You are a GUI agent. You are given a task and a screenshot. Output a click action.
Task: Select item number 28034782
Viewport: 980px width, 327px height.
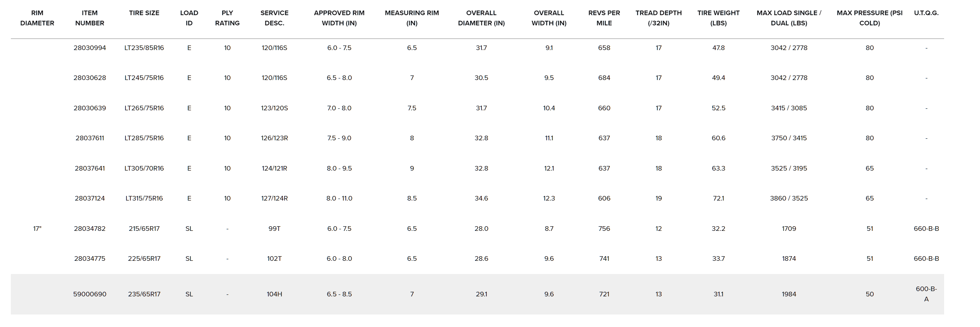[x=89, y=229]
